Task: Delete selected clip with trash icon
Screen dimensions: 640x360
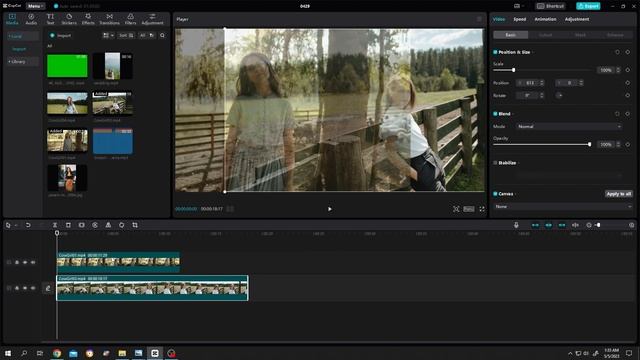Action: (68, 225)
